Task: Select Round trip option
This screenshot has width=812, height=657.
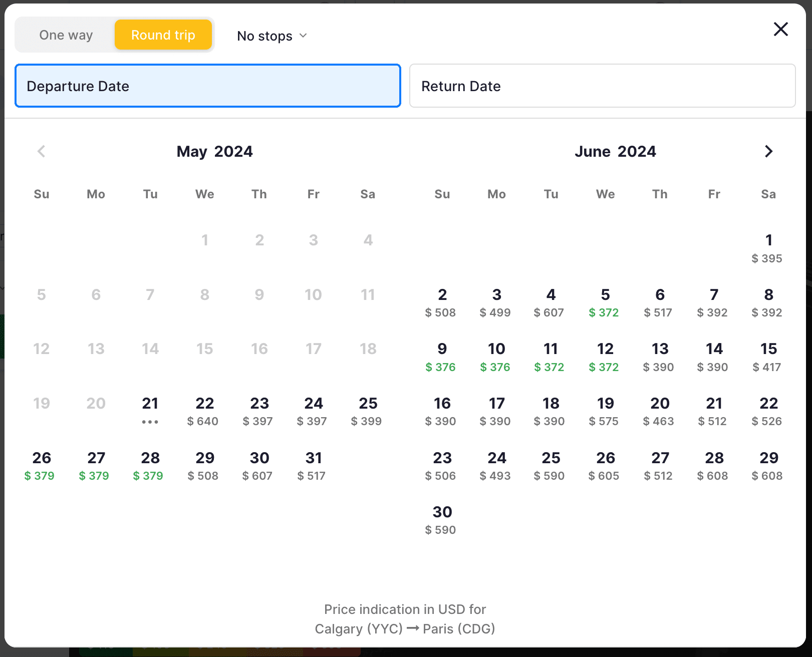Action: tap(163, 35)
